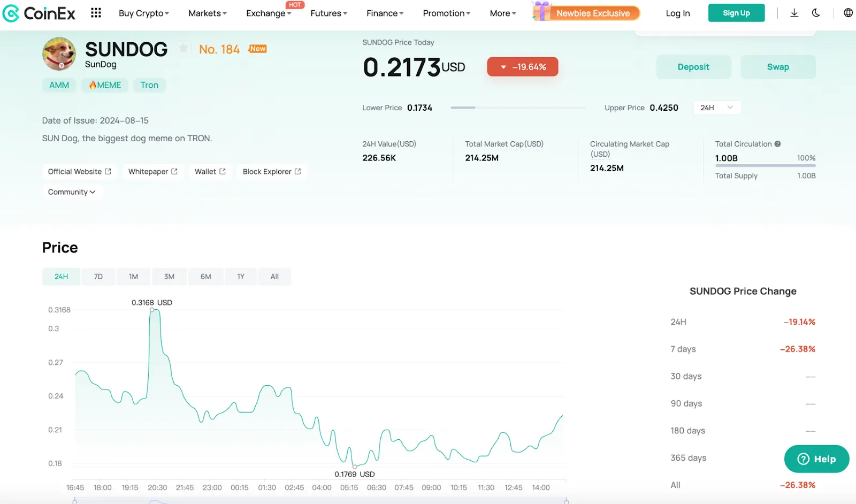Click the Tron tag
The width and height of the screenshot is (856, 504).
[x=149, y=85]
